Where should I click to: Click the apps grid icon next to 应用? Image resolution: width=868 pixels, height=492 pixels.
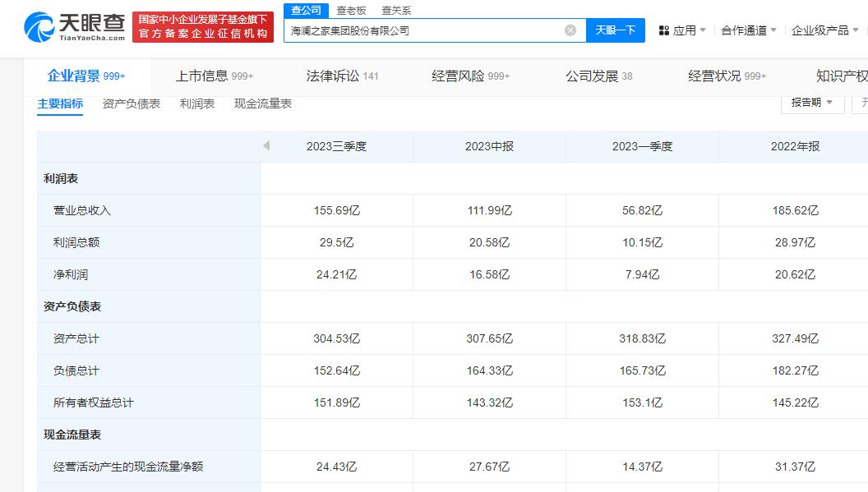tap(663, 30)
